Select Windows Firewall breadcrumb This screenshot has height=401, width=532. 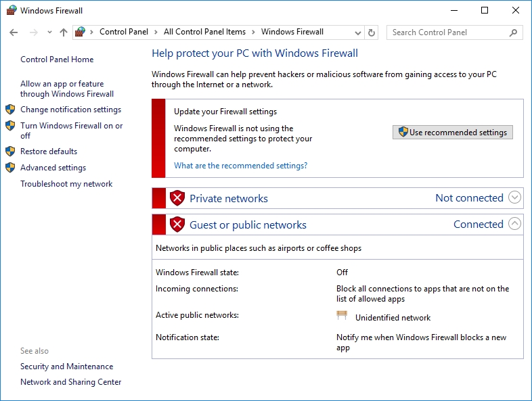coord(292,32)
